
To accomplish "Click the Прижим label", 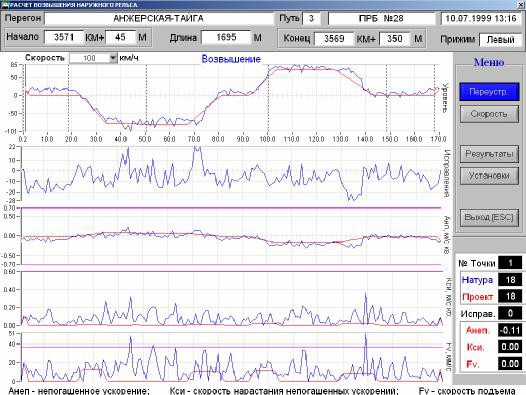I will coord(458,40).
